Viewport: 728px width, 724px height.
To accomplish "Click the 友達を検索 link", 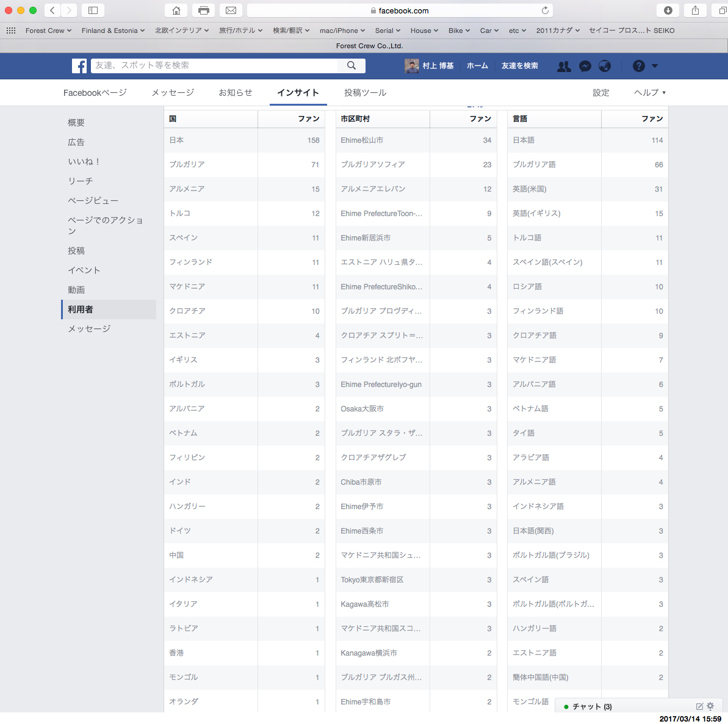I will pos(519,66).
